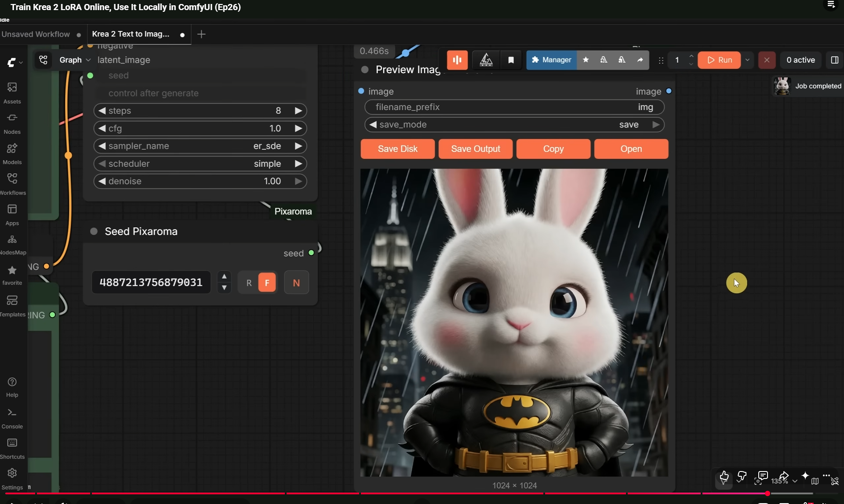Click the red cancel X button
Viewport: 844px width, 504px height.
[x=767, y=60]
